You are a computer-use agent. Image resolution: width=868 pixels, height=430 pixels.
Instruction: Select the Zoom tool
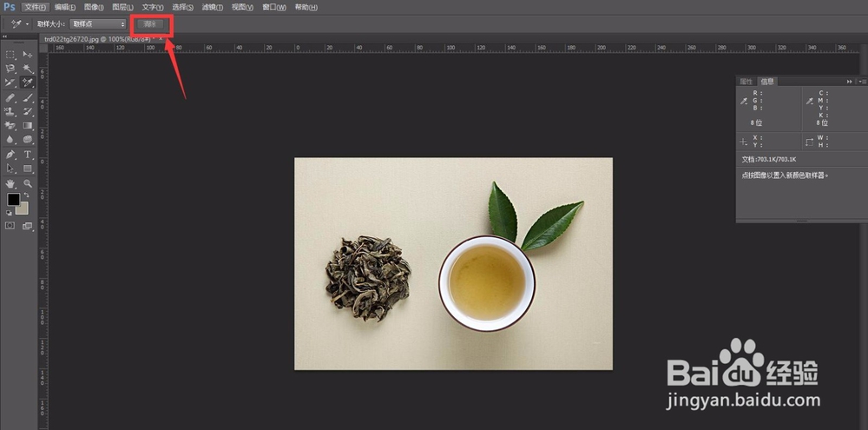[x=27, y=183]
